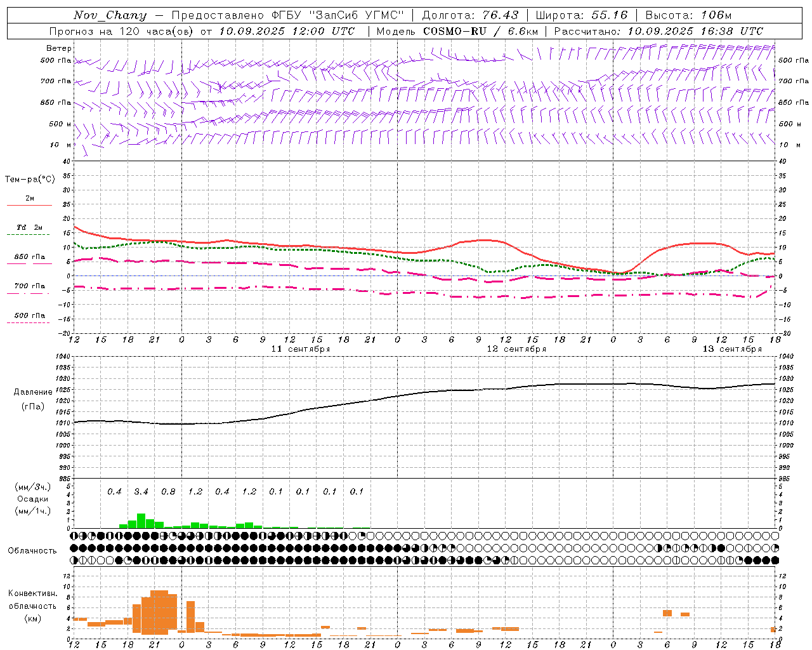Click the computed time "10.09.2025 16:38 UTC"

(695, 31)
